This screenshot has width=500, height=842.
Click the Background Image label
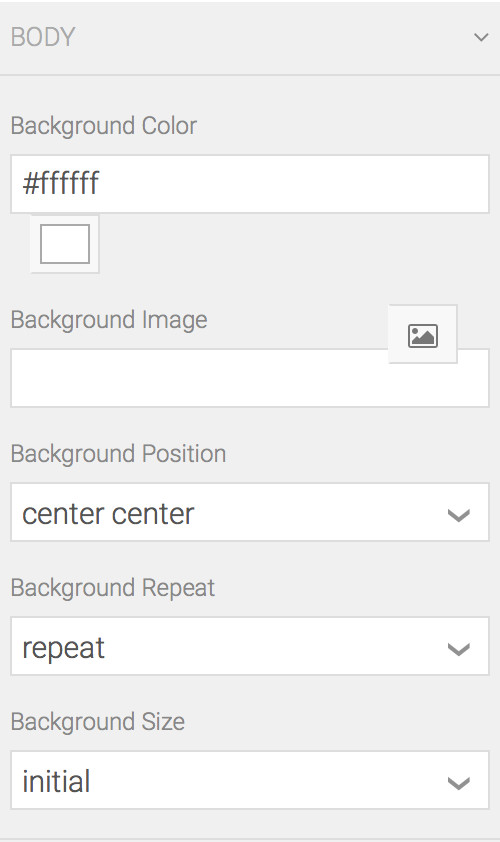[109, 320]
